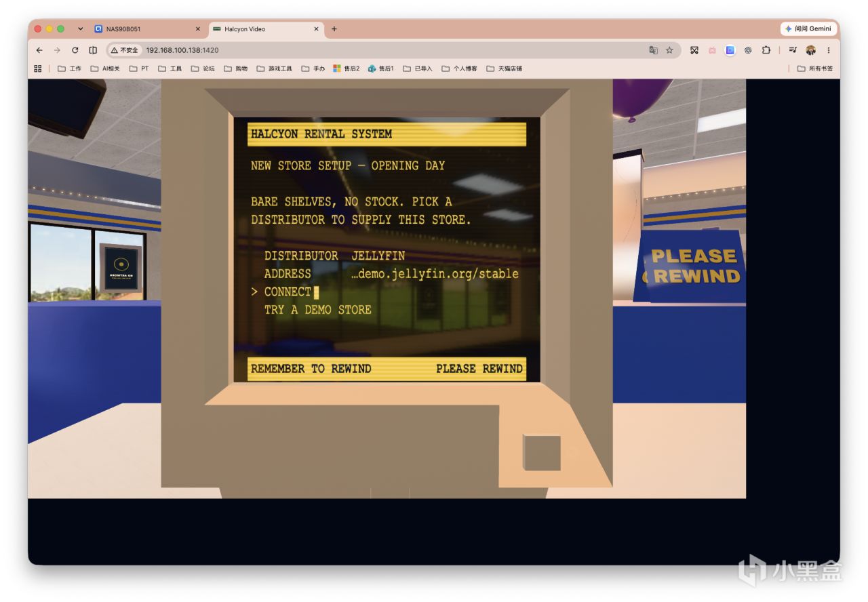Click the HALCYON RENTAL SYSTEM header
This screenshot has width=868, height=602.
(387, 134)
